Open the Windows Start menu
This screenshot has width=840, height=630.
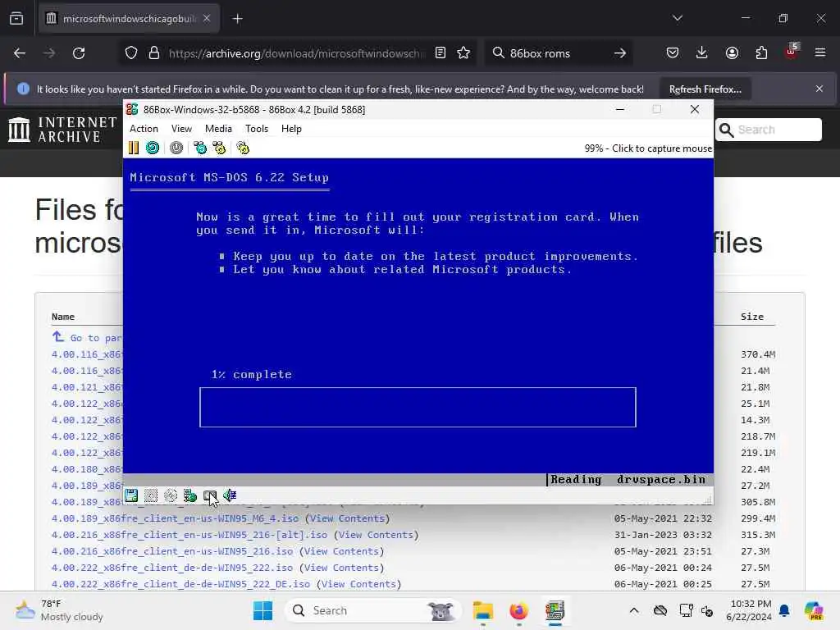(262, 610)
